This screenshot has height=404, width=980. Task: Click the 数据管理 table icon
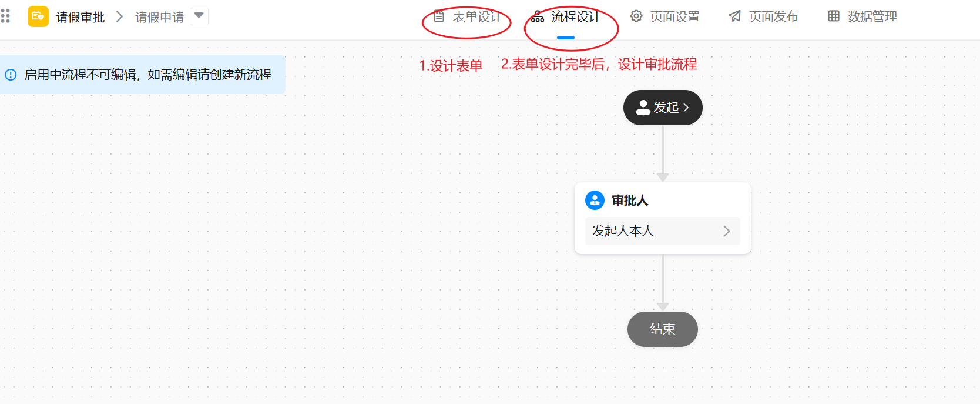point(834,16)
